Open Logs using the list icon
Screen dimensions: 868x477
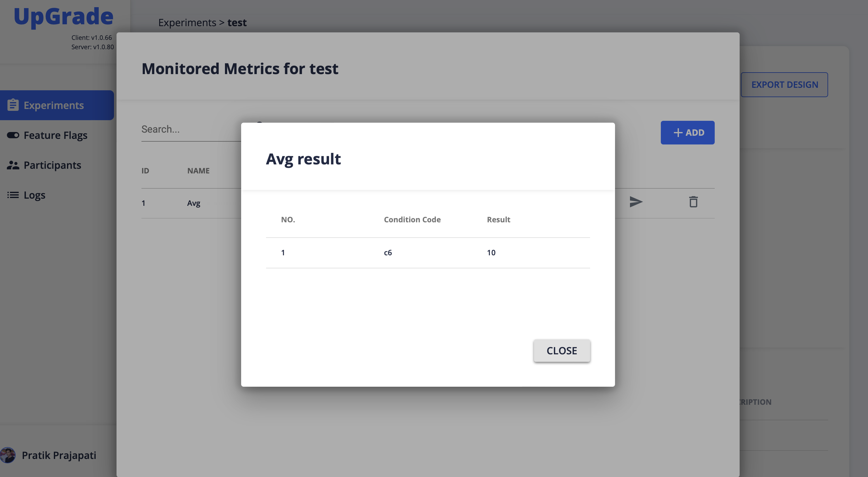pyautogui.click(x=13, y=195)
